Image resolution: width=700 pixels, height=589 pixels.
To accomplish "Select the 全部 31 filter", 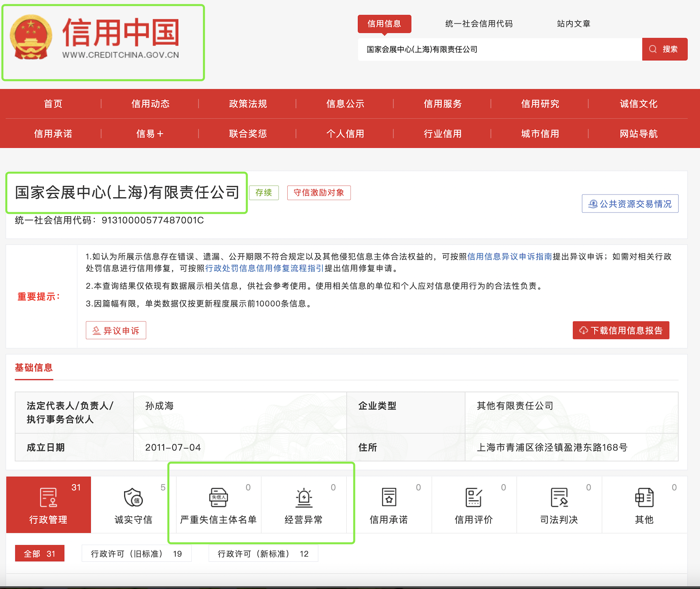I will (x=40, y=554).
